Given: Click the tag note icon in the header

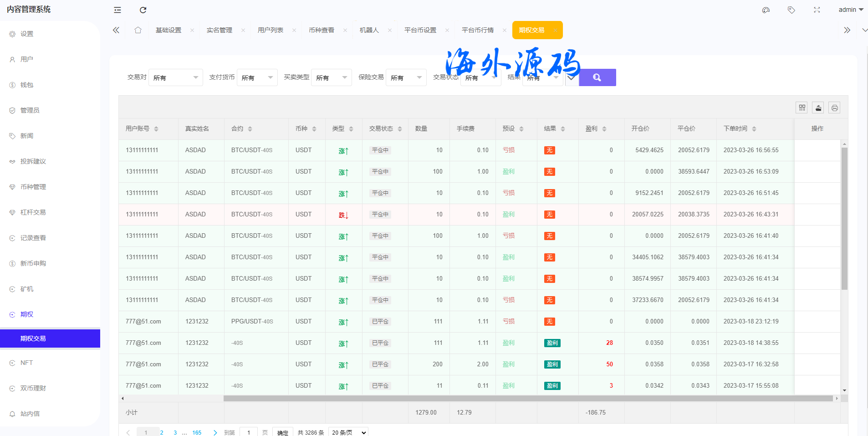Looking at the screenshot, I should (791, 10).
